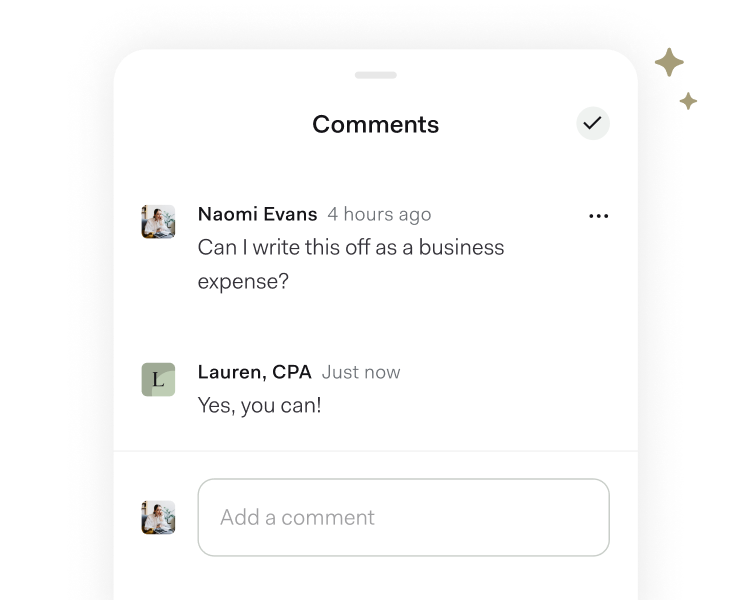Click the "4 hours ago" timestamp

(379, 214)
